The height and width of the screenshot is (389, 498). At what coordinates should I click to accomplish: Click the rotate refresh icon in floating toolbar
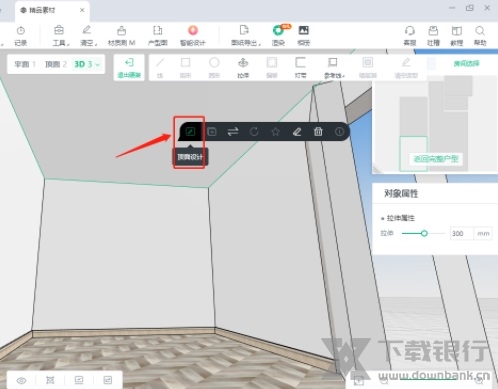(x=254, y=132)
